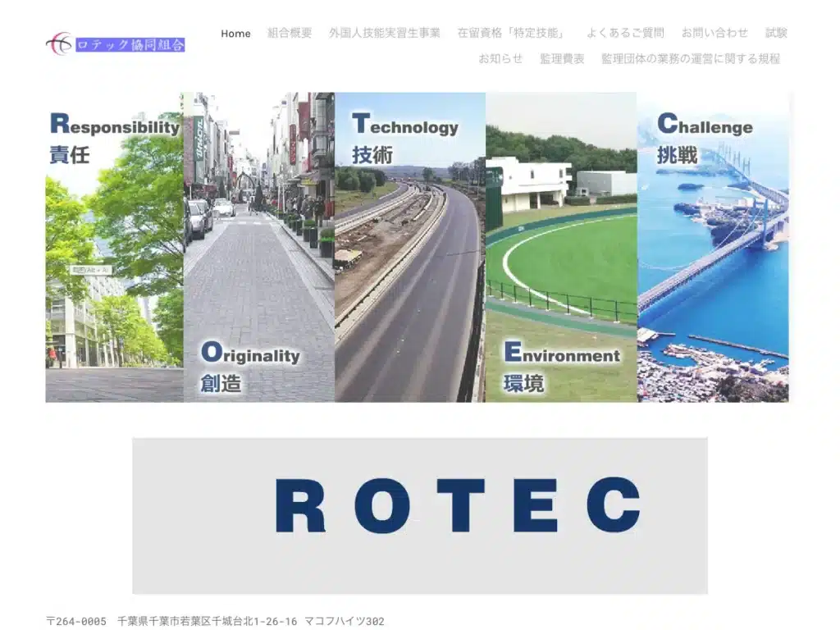Click the Originality 創造 street image panel
Viewport: 840px width, 630px height.
259,248
